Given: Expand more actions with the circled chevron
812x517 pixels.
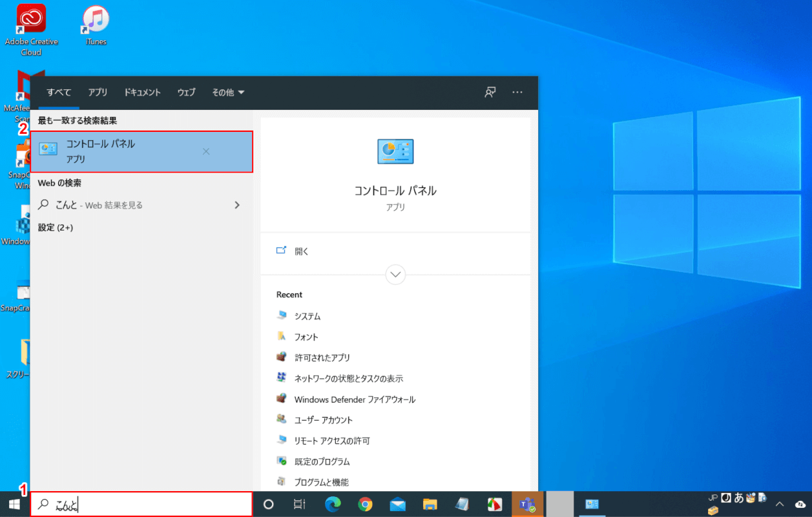Looking at the screenshot, I should click(395, 275).
